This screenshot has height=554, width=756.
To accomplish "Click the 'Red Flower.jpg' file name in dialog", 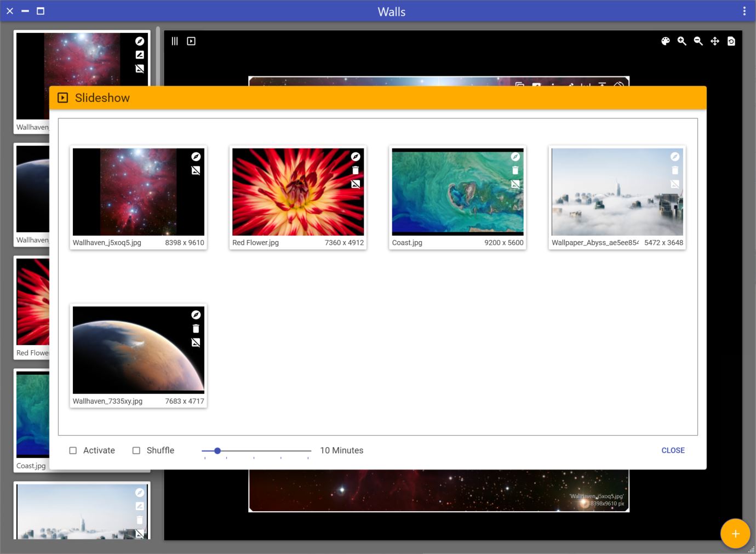I will click(x=255, y=243).
